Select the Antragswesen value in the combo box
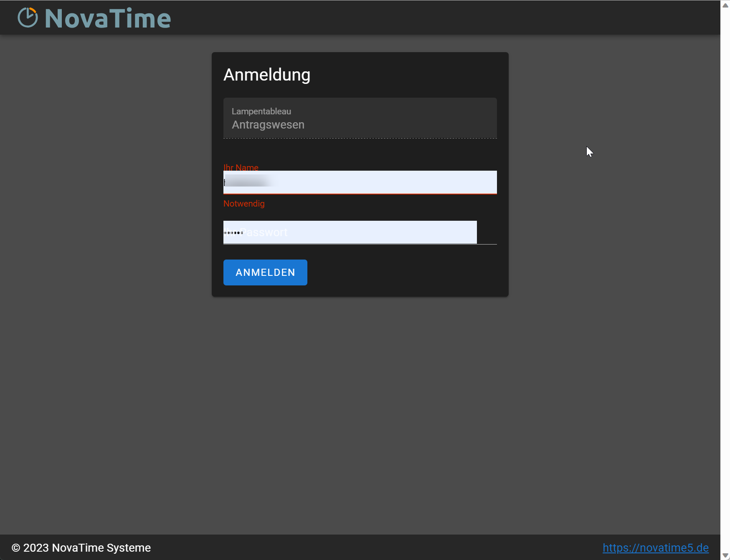730x560 pixels. pos(268,125)
